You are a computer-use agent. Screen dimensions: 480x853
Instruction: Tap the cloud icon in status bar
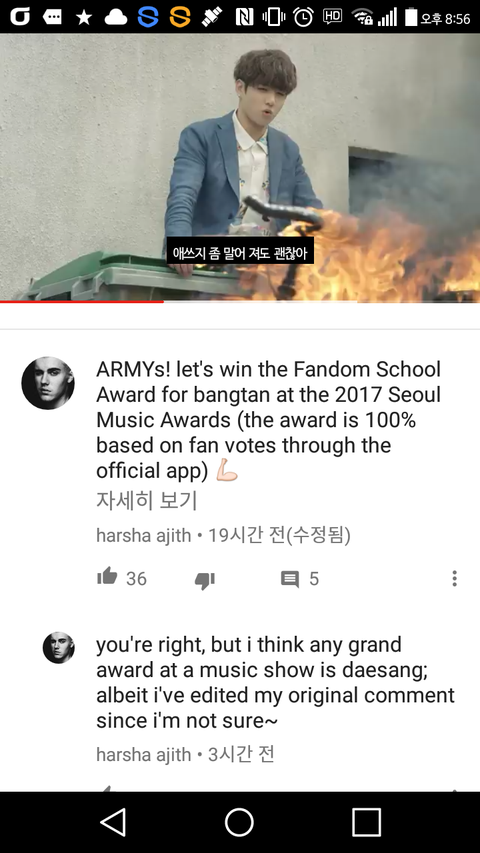click(x=115, y=17)
